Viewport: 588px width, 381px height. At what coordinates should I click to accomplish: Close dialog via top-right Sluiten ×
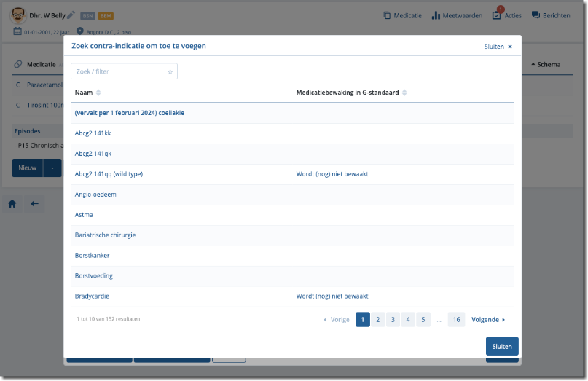(x=498, y=46)
